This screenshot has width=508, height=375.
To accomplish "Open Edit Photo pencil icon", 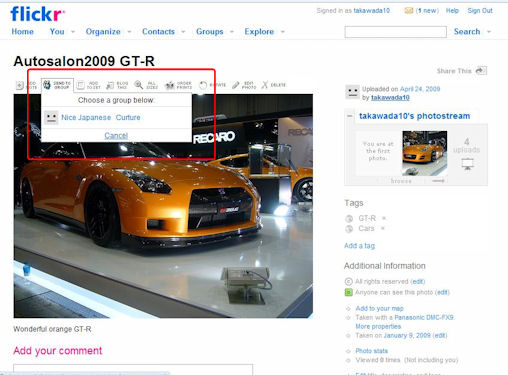I will pyautogui.click(x=236, y=85).
